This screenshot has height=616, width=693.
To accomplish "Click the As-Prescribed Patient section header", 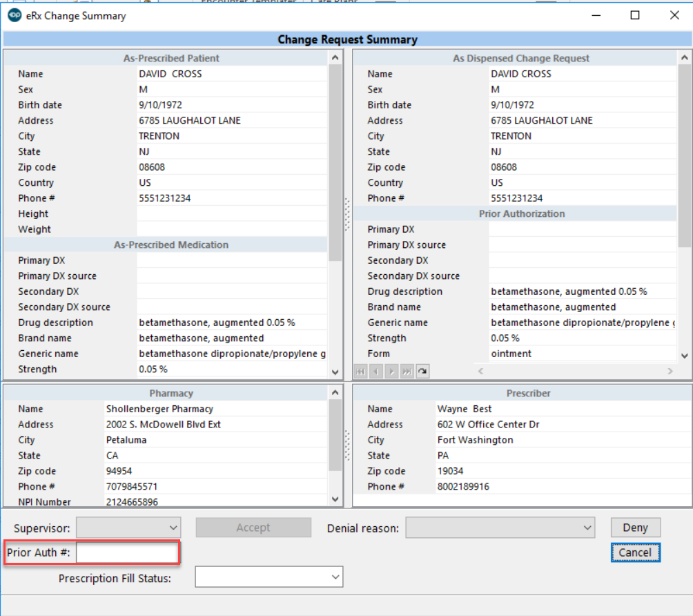I will 166,59.
